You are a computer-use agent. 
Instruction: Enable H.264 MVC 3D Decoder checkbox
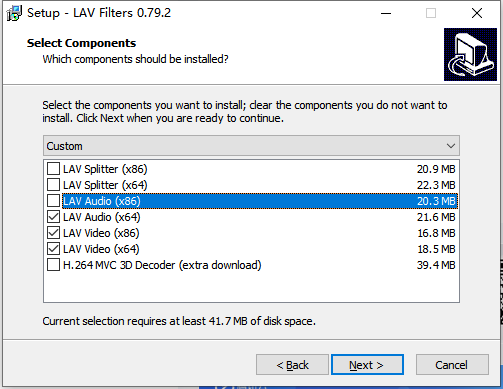pos(53,265)
